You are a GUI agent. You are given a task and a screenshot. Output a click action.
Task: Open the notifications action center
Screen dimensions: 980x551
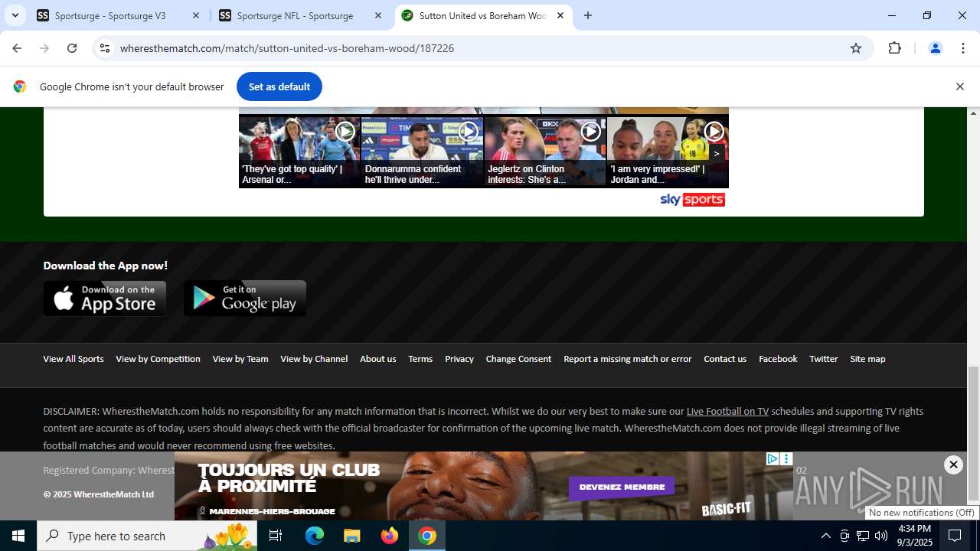pos(955,536)
